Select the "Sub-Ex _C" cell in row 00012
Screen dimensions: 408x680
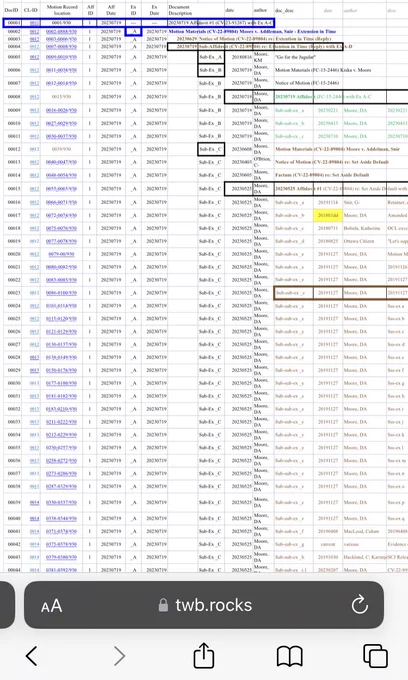(x=211, y=149)
